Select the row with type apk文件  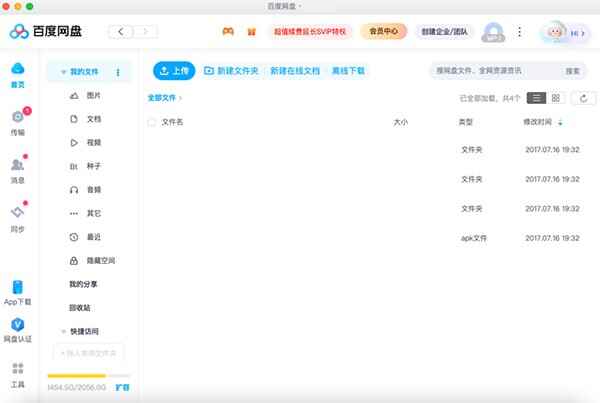click(370, 238)
